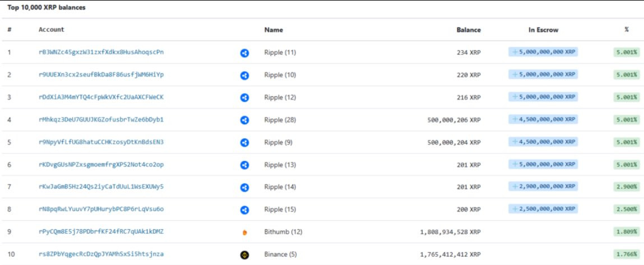Screen dimensions: 644x265
Task: Click the Ripple (13) account icon
Action: 244,165
